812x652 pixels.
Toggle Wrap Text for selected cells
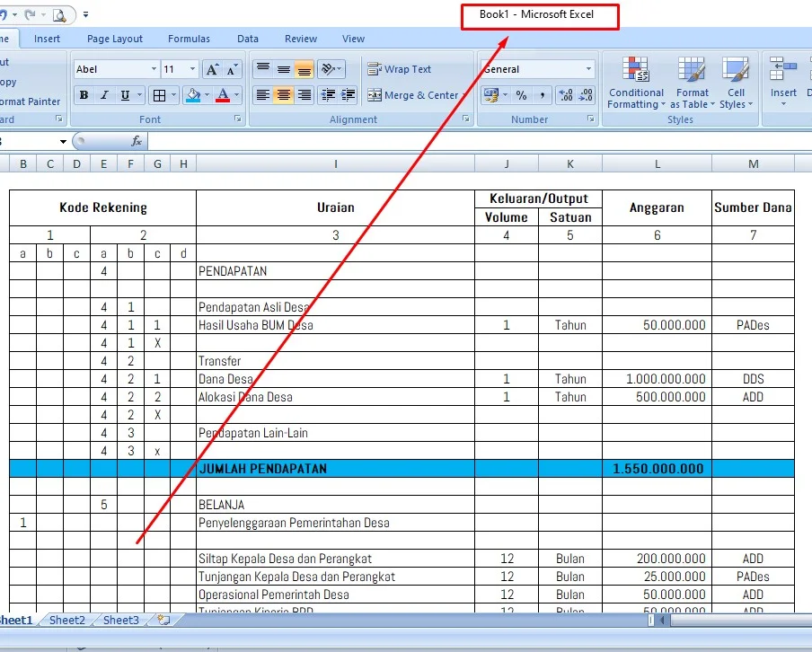pyautogui.click(x=399, y=69)
